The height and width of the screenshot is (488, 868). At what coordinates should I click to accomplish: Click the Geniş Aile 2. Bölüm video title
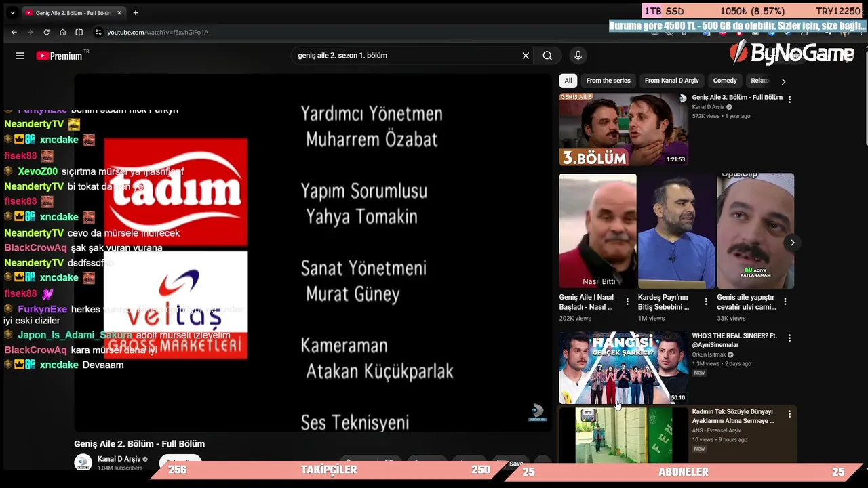click(140, 444)
